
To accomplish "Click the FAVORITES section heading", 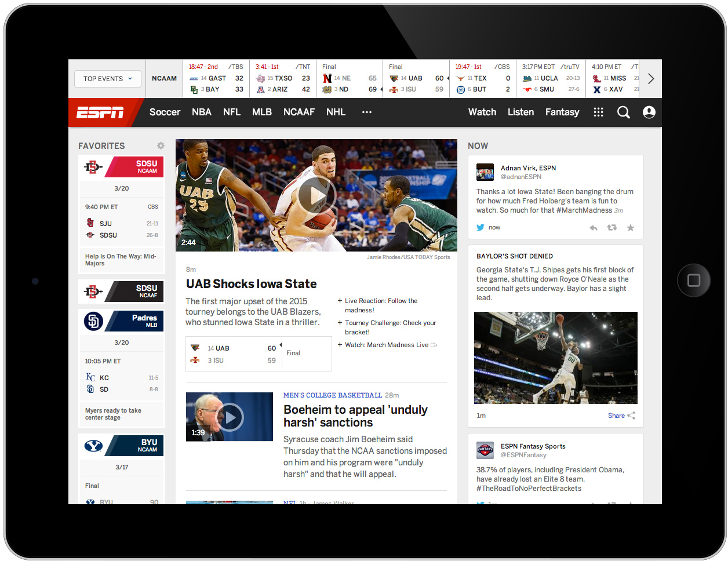I will click(x=101, y=146).
